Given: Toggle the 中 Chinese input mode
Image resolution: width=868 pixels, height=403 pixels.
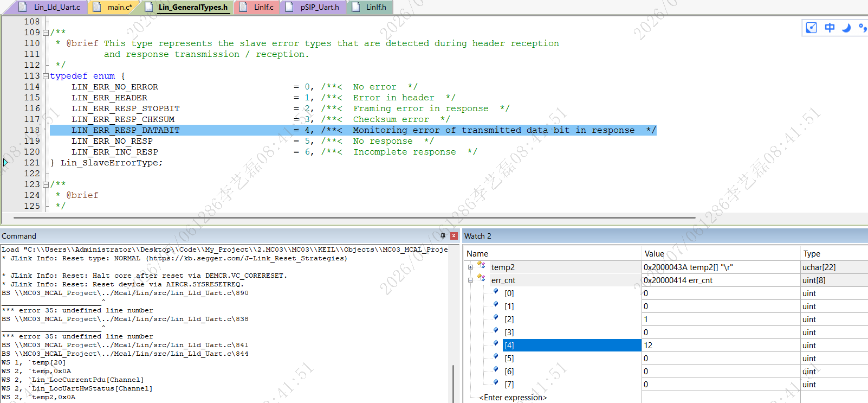Looking at the screenshot, I should (830, 28).
